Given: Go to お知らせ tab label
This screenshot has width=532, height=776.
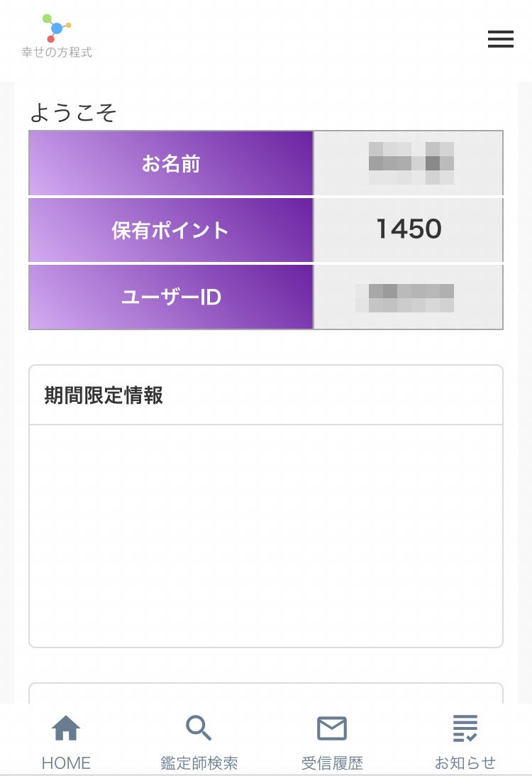Looking at the screenshot, I should 465,763.
